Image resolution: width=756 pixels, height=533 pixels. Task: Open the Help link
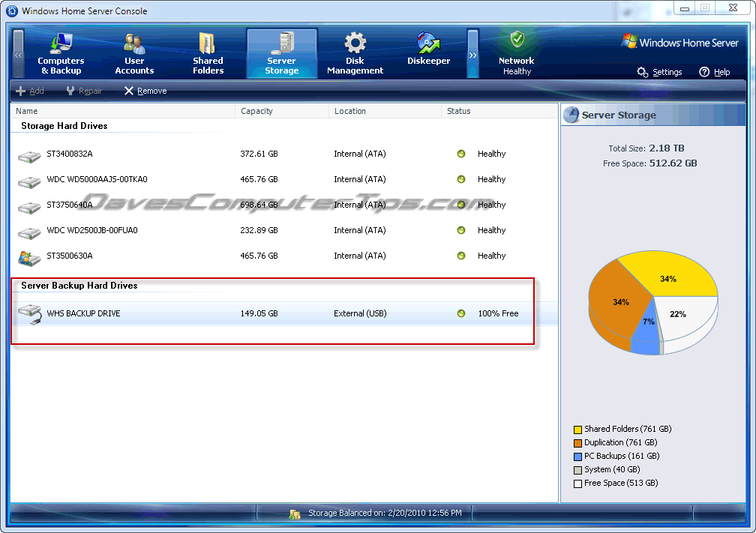coord(721,72)
